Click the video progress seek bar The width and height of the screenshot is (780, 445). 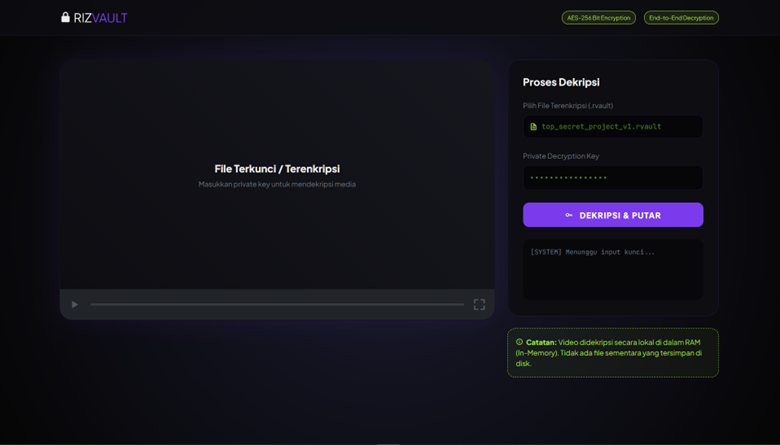tap(277, 304)
